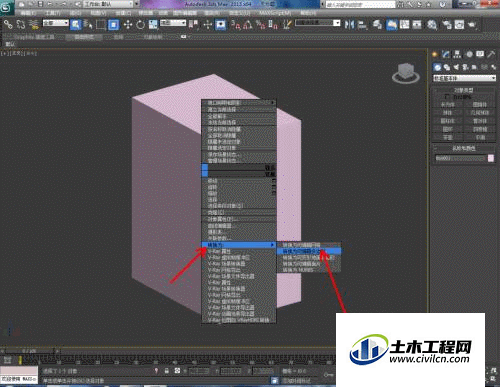Choose highlighted Convert to Editable Poly submenu item
The width and height of the screenshot is (500, 387).
pyautogui.click(x=309, y=251)
